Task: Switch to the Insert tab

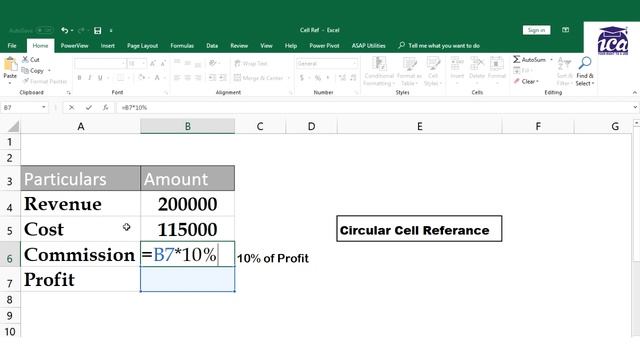Action: 108,46
